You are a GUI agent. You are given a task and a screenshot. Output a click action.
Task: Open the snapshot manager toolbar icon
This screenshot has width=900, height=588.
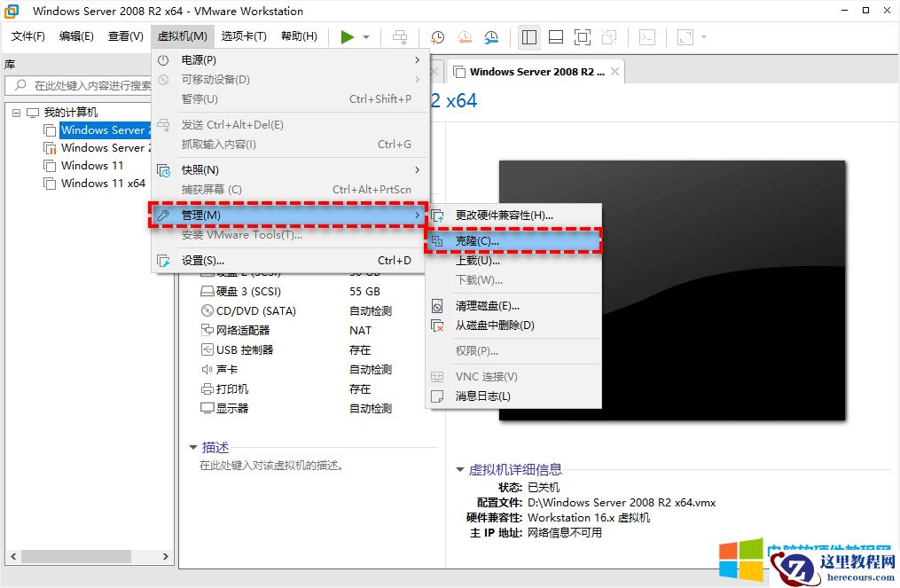(x=491, y=37)
